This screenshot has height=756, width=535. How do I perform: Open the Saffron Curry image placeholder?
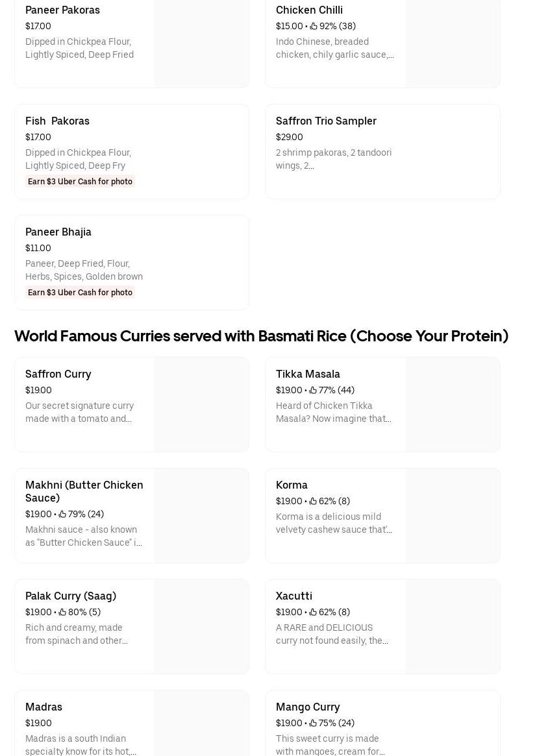click(202, 404)
